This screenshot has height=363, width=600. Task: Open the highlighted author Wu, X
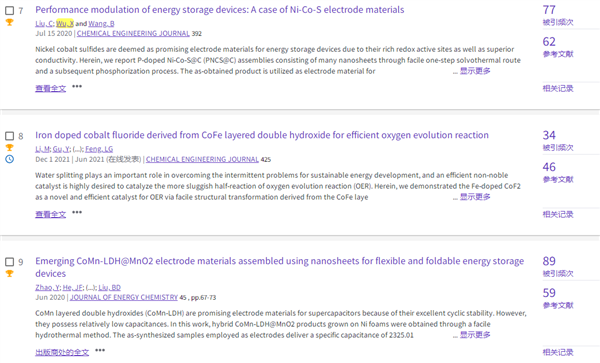65,24
